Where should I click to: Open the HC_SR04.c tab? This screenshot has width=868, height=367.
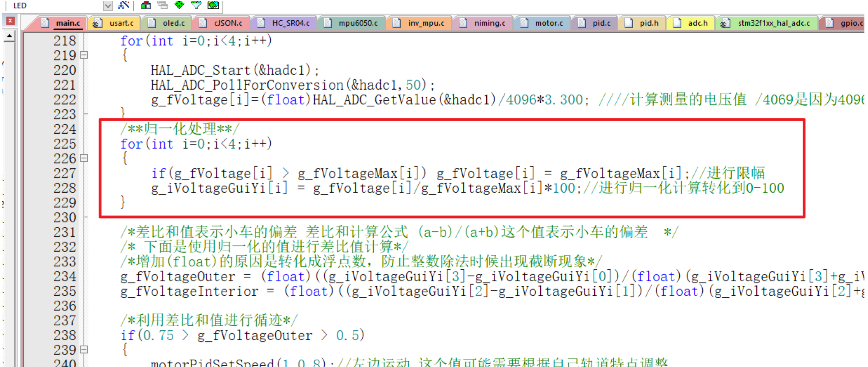(284, 23)
